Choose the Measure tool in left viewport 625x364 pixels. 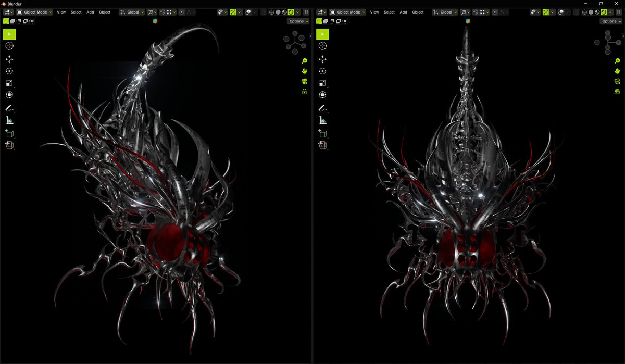pyautogui.click(x=9, y=120)
